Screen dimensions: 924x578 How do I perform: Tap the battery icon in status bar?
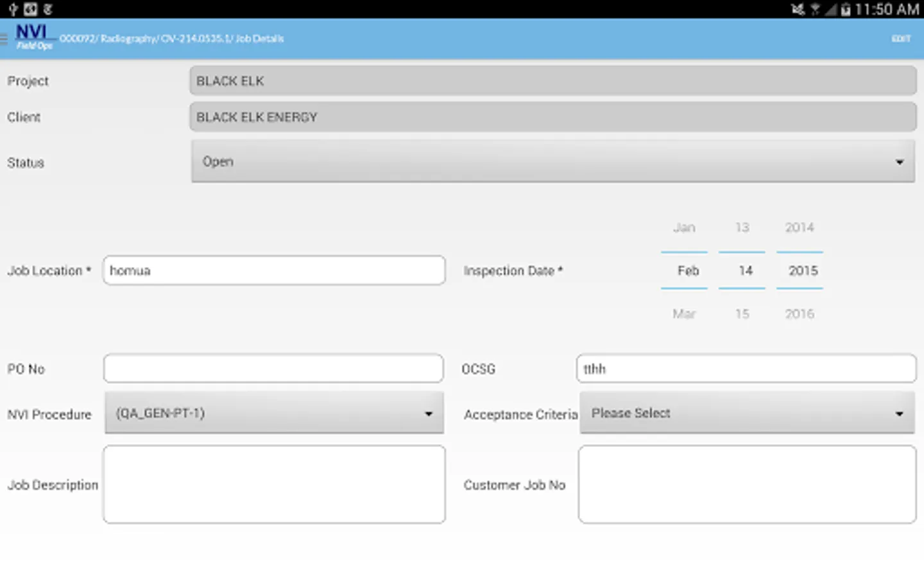coord(846,9)
